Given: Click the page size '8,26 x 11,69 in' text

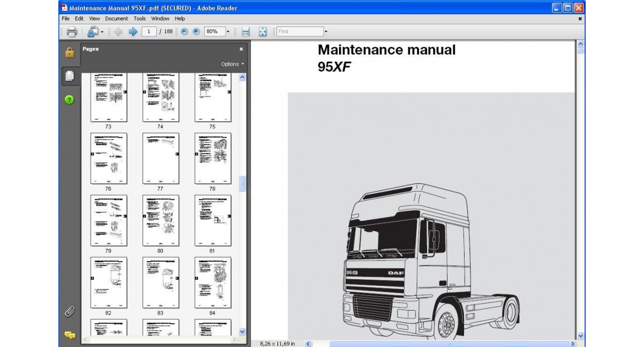Looking at the screenshot, I should pos(277,344).
